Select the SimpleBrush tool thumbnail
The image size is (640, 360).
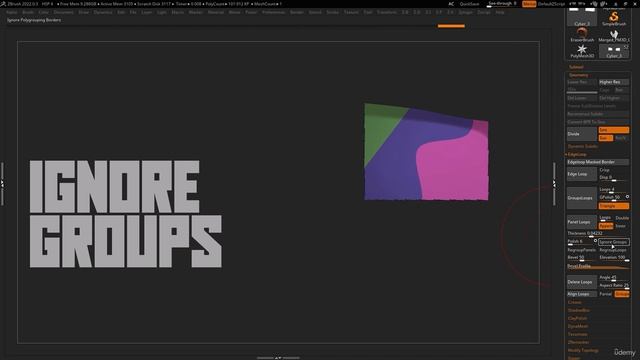[x=613, y=18]
